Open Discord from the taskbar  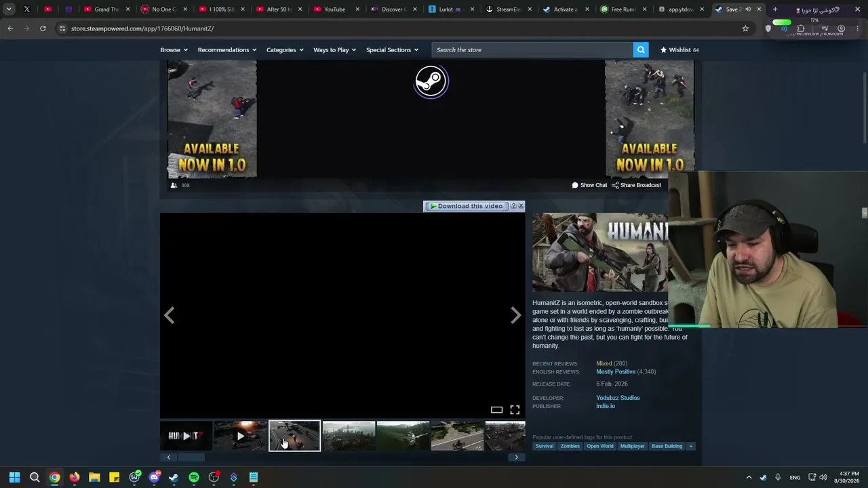(154, 477)
